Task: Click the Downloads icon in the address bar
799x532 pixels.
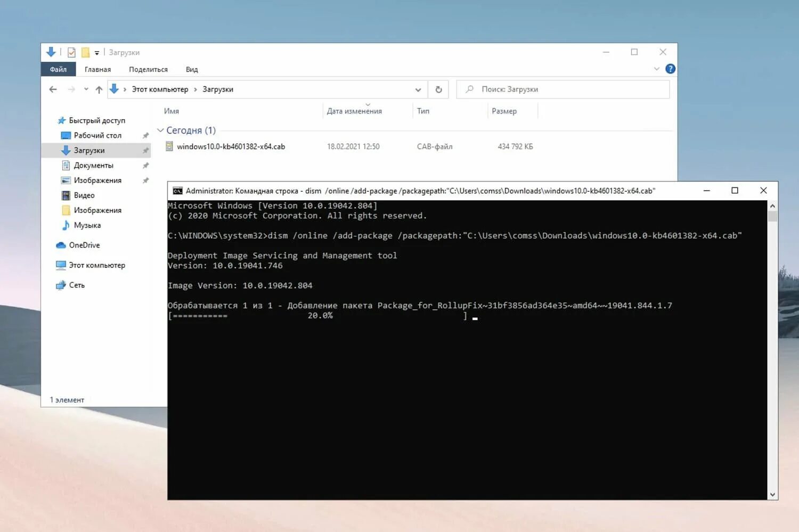Action: (114, 89)
